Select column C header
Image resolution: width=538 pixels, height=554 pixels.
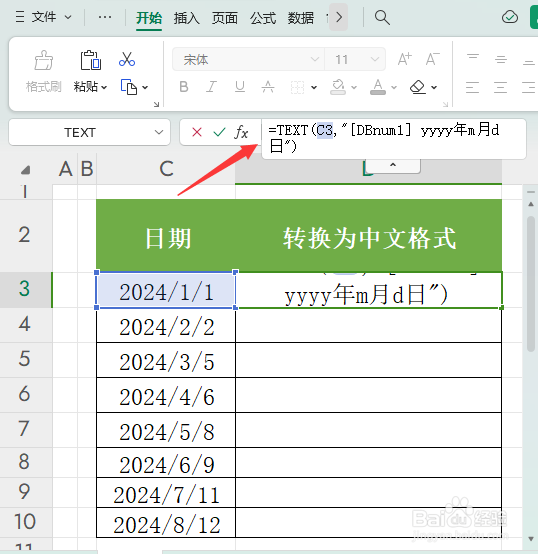click(x=166, y=169)
